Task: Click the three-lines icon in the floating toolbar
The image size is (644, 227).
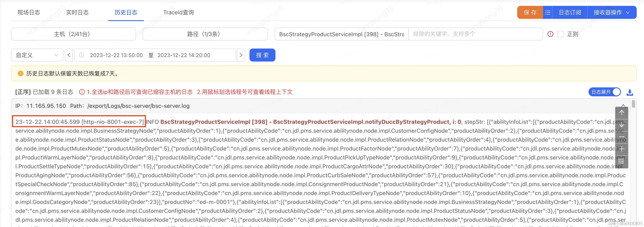Action: (621, 161)
